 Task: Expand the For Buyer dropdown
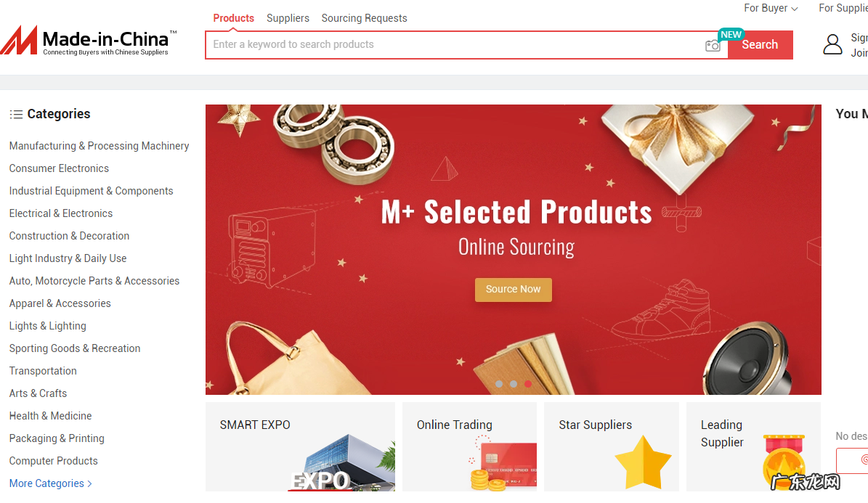click(771, 8)
